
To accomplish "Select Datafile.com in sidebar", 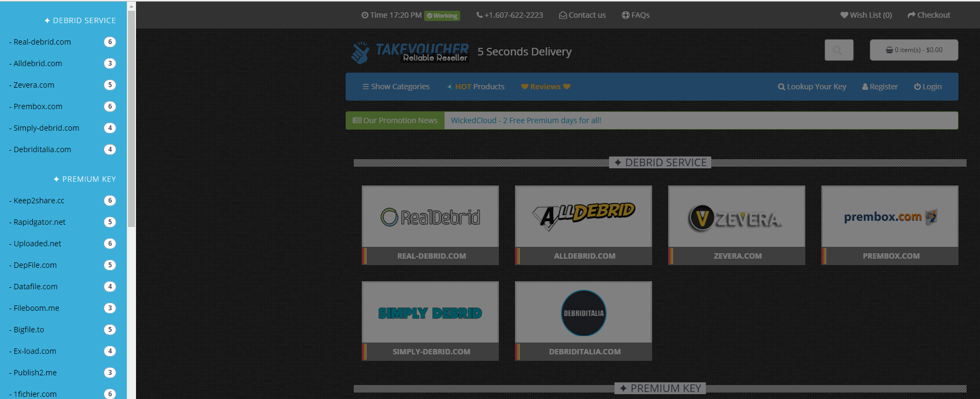I will pyautogui.click(x=35, y=287).
